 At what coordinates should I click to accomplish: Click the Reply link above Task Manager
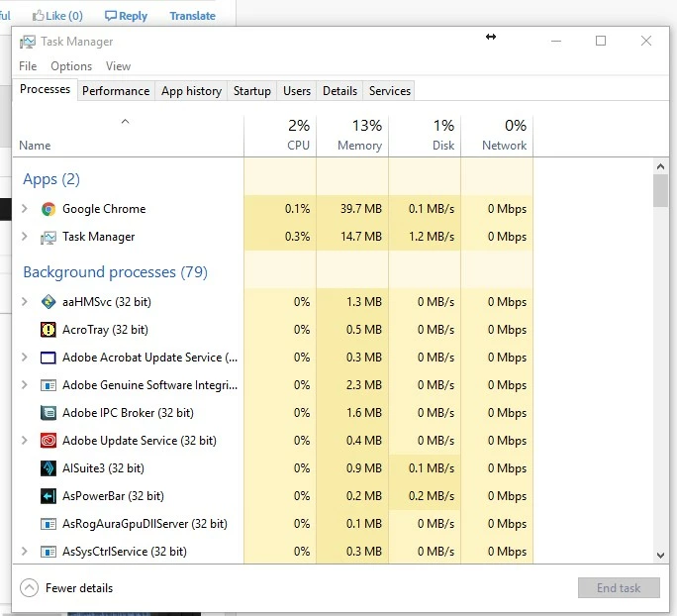(126, 16)
